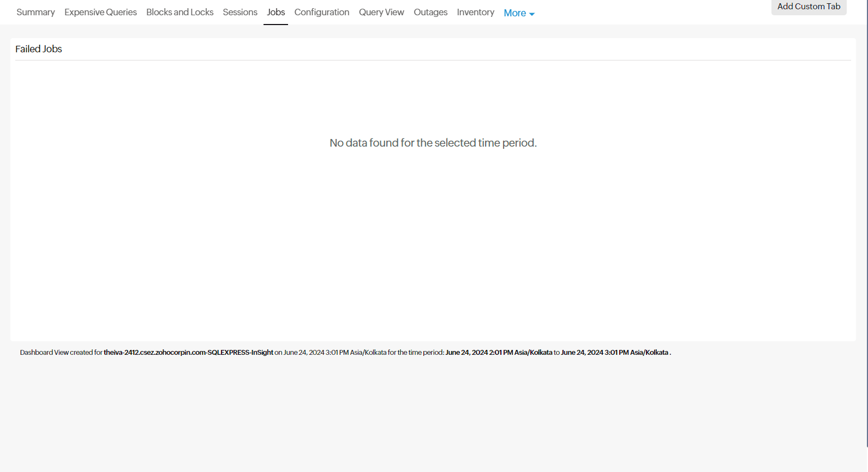The image size is (868, 472).
Task: Expand the More tabs menu
Action: coord(514,13)
